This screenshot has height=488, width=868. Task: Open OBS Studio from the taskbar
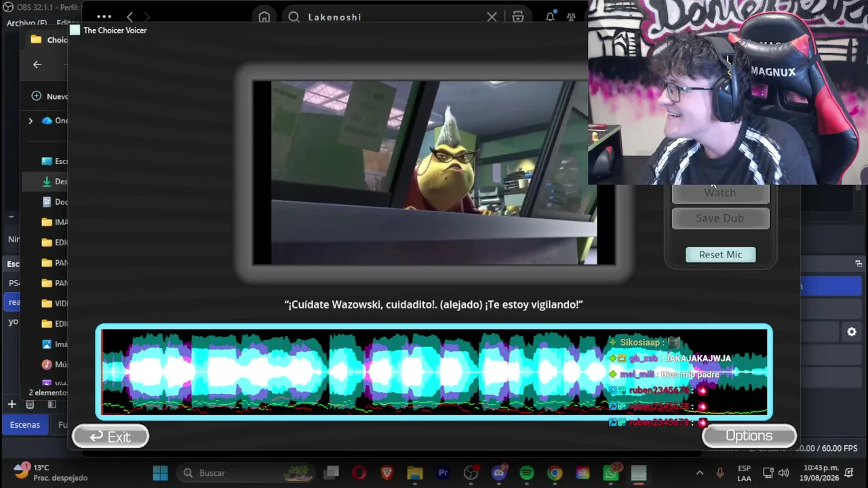tap(471, 473)
